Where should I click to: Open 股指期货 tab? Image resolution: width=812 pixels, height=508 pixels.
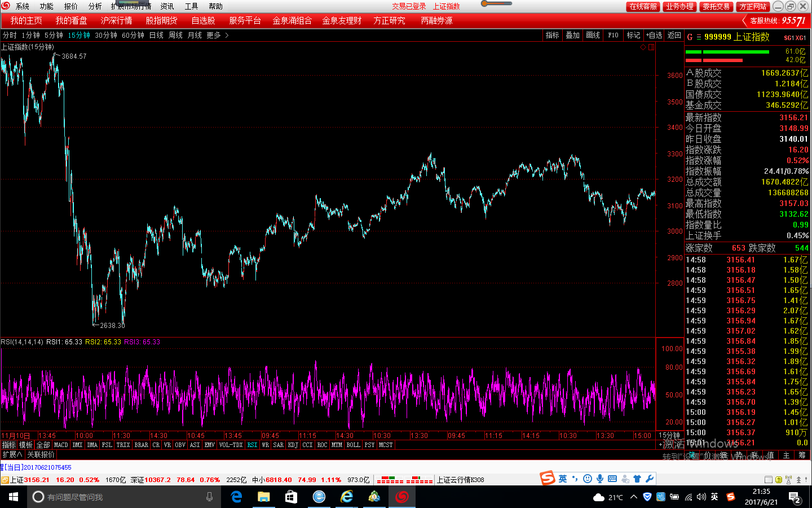[x=162, y=20]
